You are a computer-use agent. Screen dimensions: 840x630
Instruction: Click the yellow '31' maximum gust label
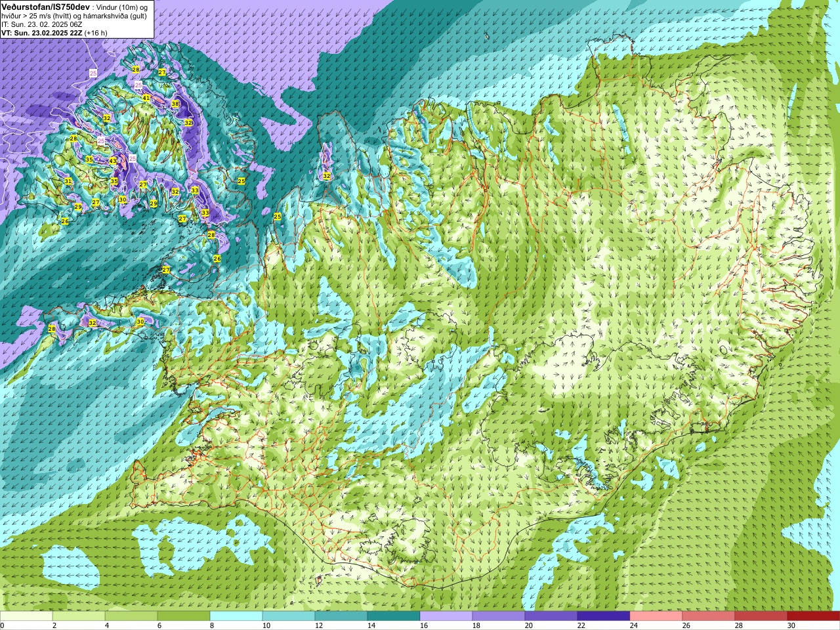pos(68,181)
